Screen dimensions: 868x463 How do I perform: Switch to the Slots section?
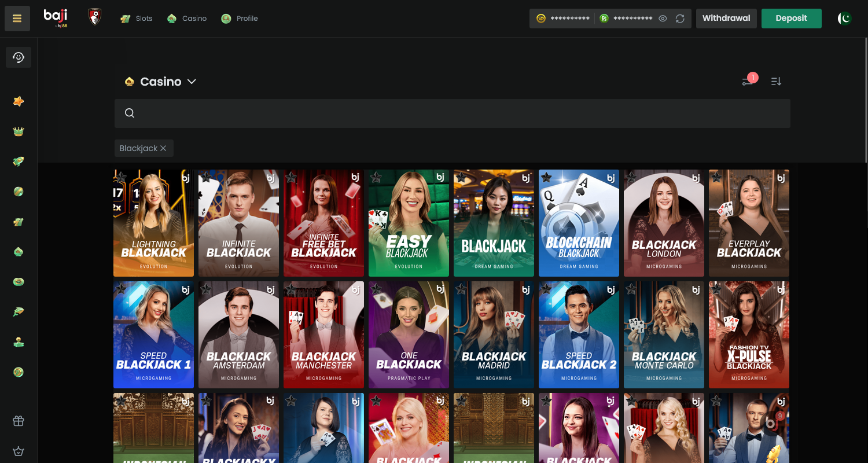(137, 18)
